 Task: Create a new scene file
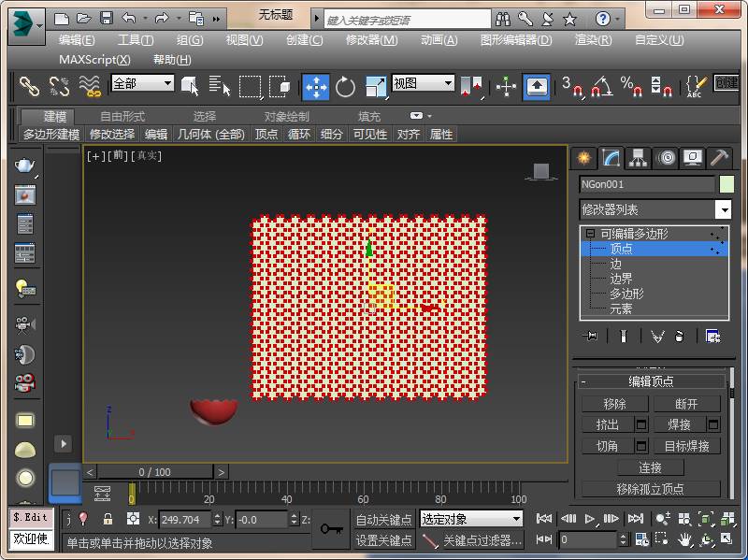(62, 19)
